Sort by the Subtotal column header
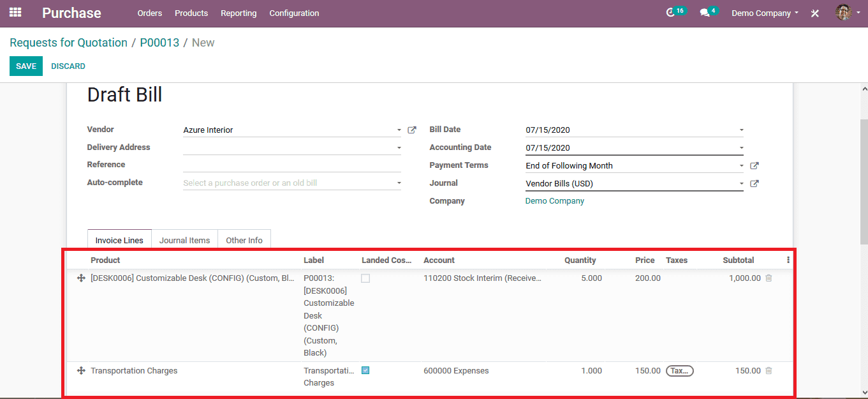This screenshot has height=399, width=868. coord(739,260)
